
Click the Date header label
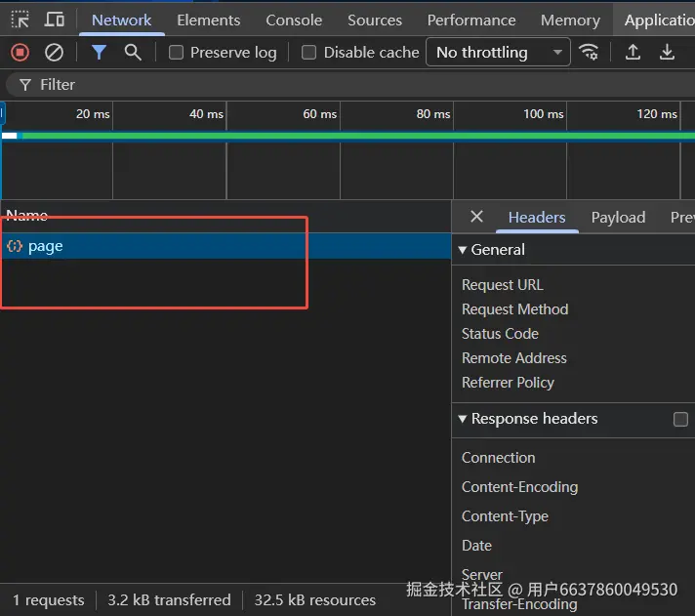pyautogui.click(x=476, y=546)
